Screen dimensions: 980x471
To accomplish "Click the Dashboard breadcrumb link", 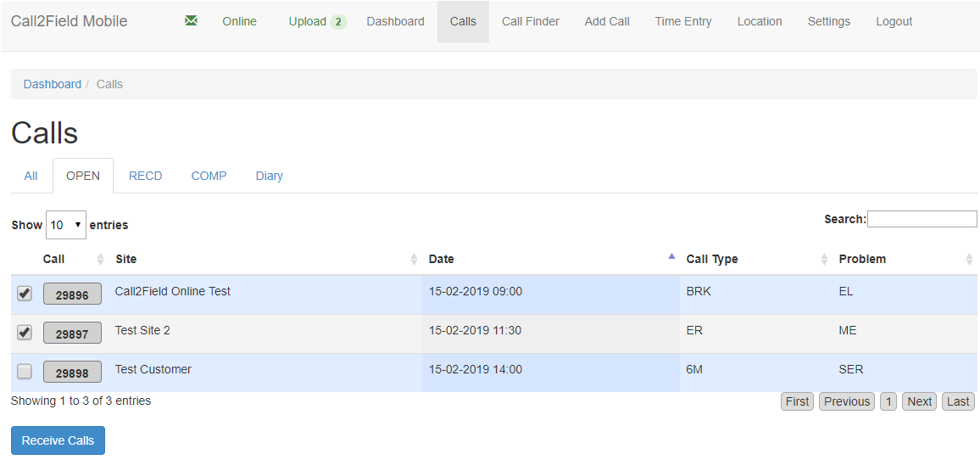I will 53,84.
